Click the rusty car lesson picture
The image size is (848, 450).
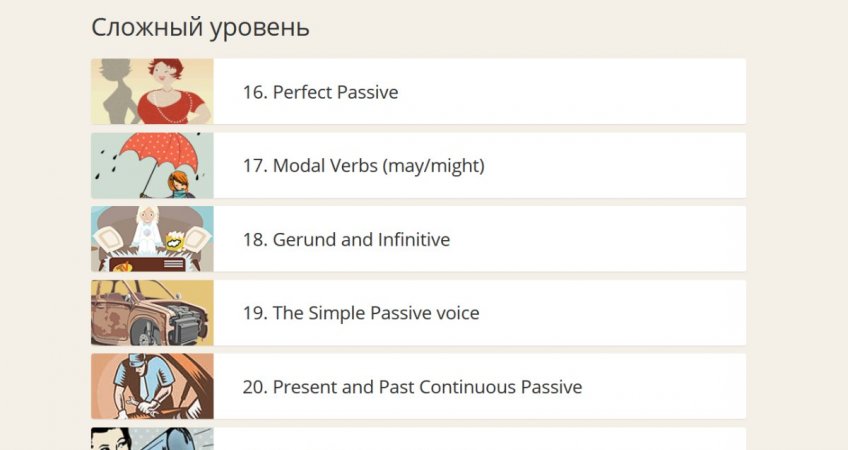(152, 313)
